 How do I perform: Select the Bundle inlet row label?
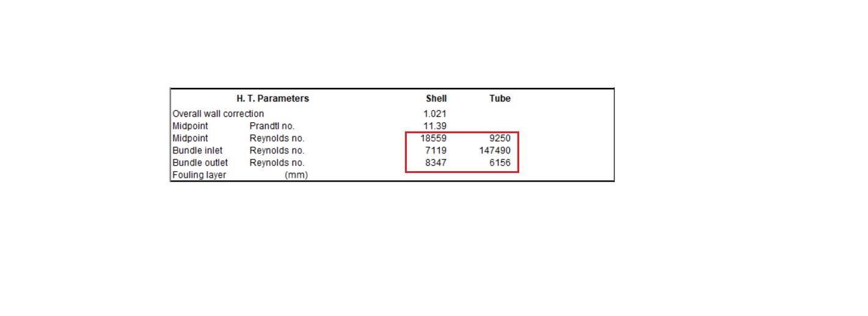[x=197, y=150]
